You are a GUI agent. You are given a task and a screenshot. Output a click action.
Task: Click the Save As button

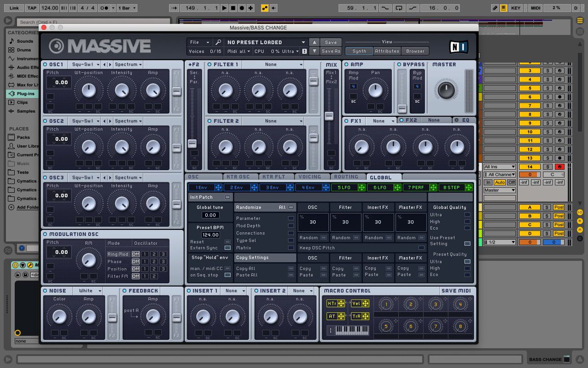(x=331, y=51)
